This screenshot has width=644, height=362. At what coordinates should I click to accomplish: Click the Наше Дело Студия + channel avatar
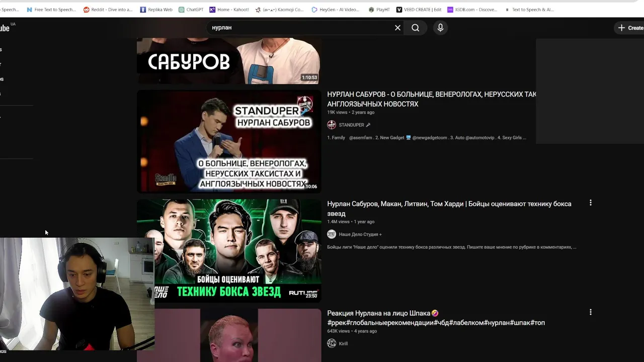click(332, 234)
